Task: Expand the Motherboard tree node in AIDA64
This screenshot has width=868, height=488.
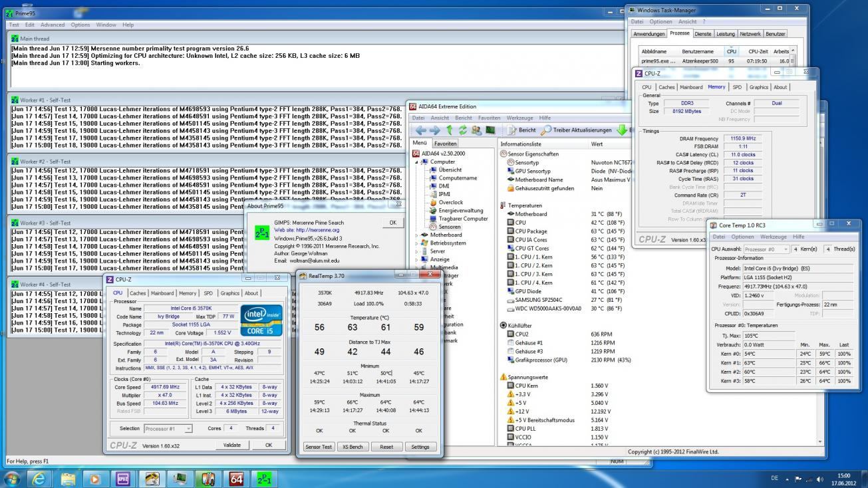Action: (x=418, y=235)
